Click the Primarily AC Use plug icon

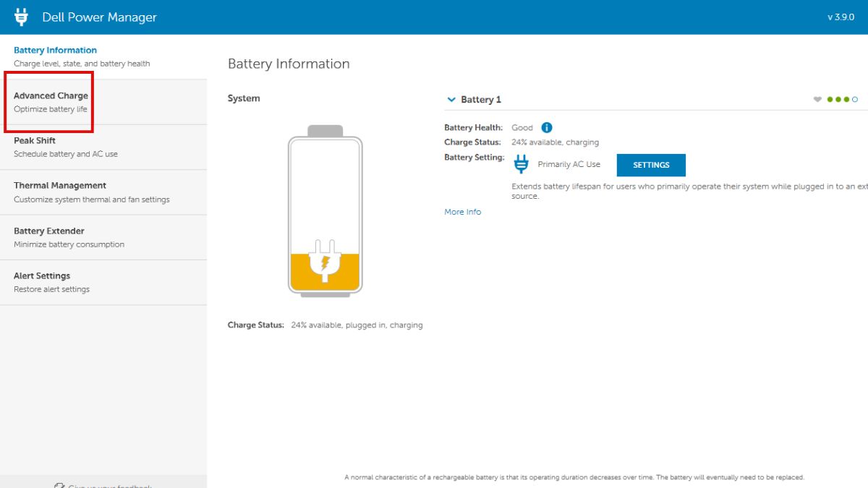click(x=521, y=164)
